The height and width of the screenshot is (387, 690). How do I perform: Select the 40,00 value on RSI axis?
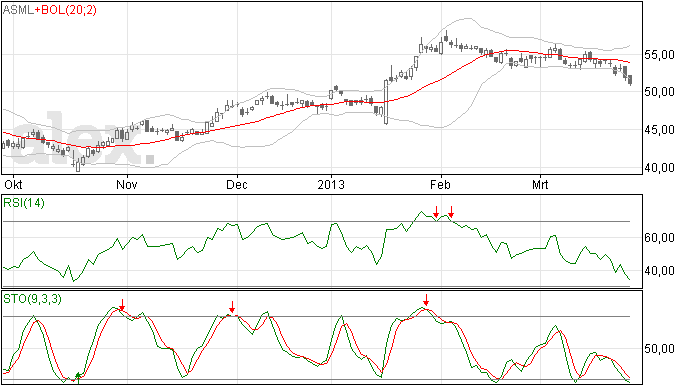(660, 271)
